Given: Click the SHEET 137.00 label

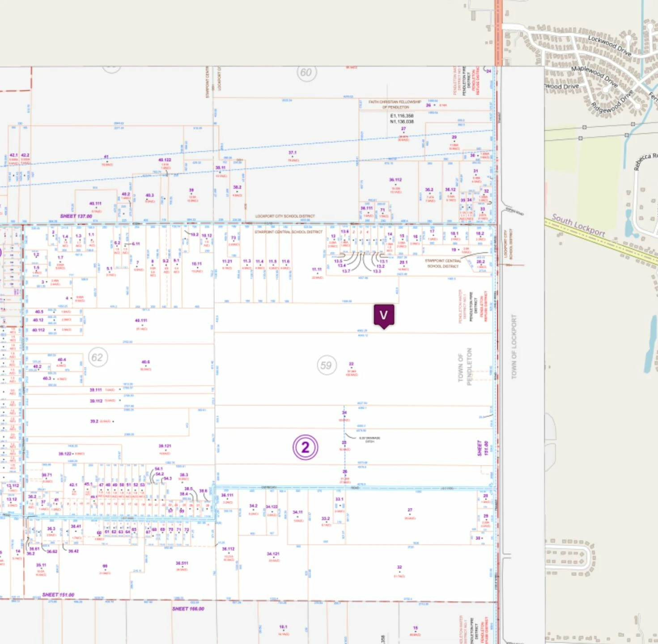Looking at the screenshot, I should [x=76, y=216].
